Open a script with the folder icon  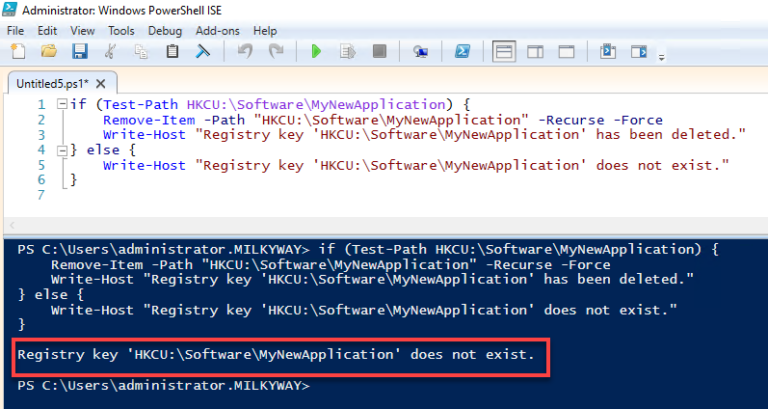48,51
